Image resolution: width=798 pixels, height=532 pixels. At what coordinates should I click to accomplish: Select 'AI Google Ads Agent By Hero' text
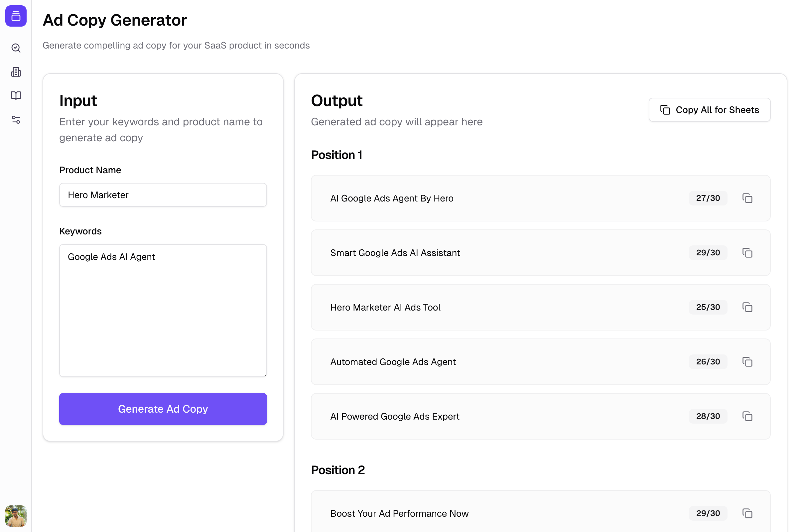point(392,198)
